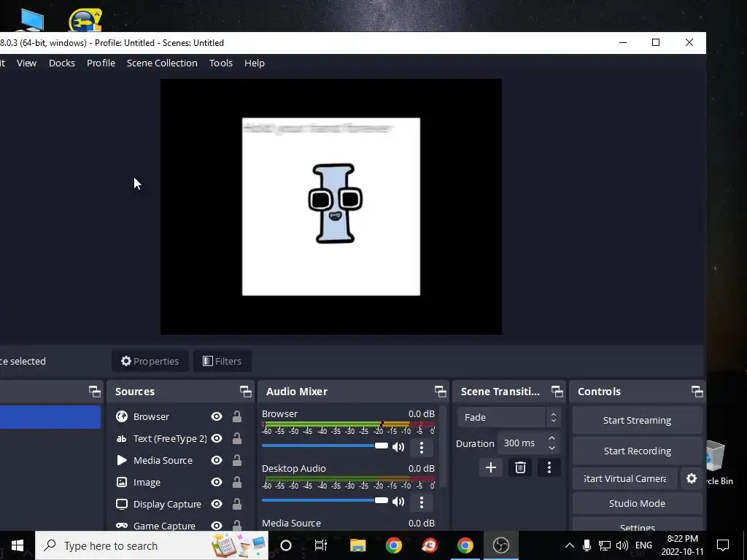Click the Type here to search box
This screenshot has height=560, width=747.
152,545
